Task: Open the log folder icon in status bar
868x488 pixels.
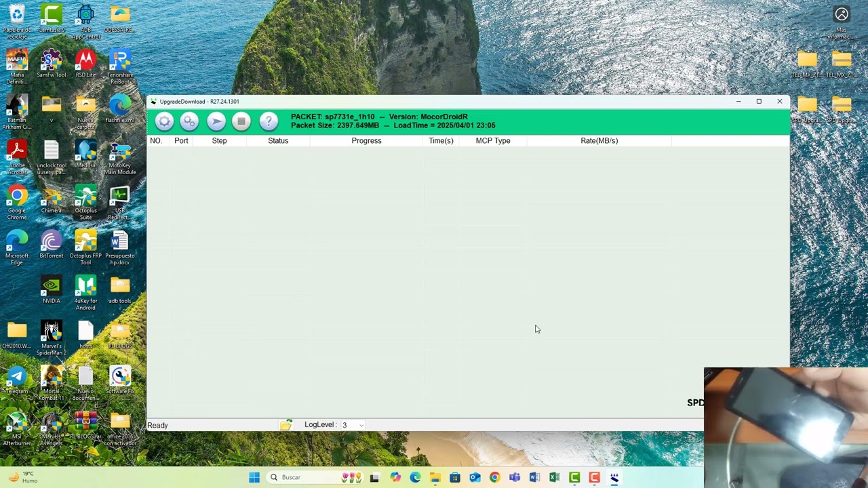Action: [286, 425]
